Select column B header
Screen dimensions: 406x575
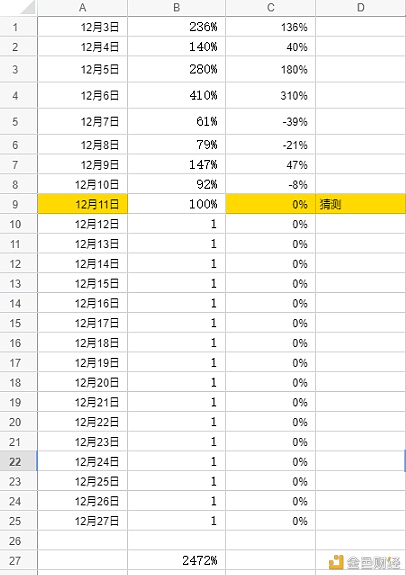tap(176, 7)
